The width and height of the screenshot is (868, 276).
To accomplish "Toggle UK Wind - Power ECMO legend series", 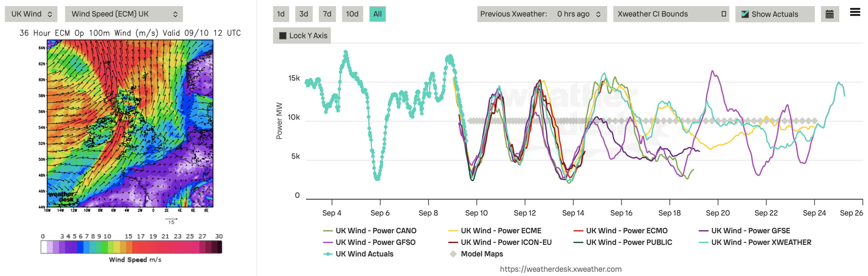I will pyautogui.click(x=620, y=231).
